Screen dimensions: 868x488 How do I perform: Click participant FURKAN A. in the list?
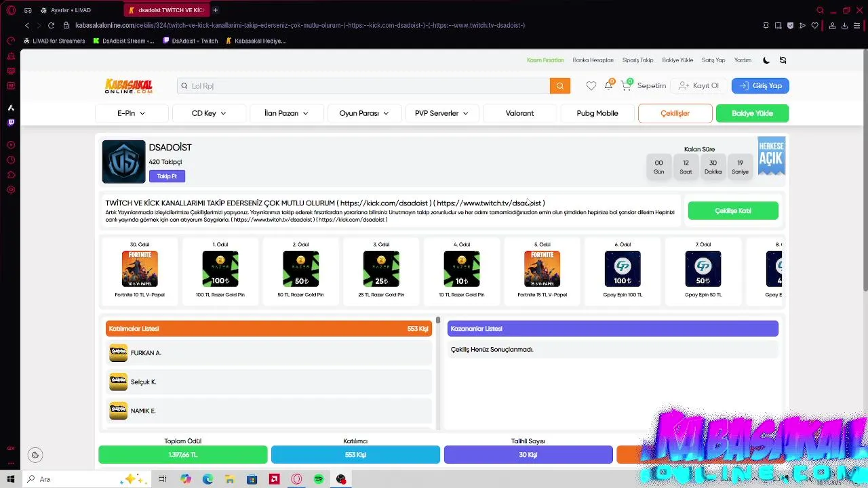[x=269, y=353]
